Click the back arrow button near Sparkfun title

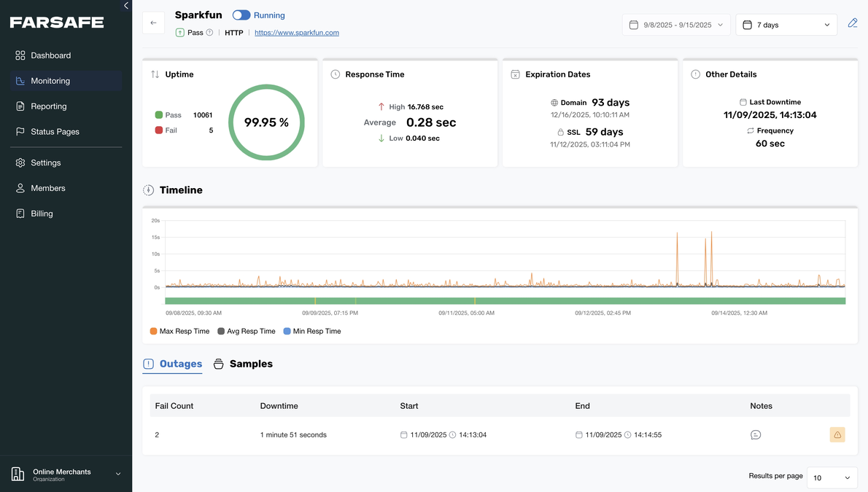click(x=153, y=22)
